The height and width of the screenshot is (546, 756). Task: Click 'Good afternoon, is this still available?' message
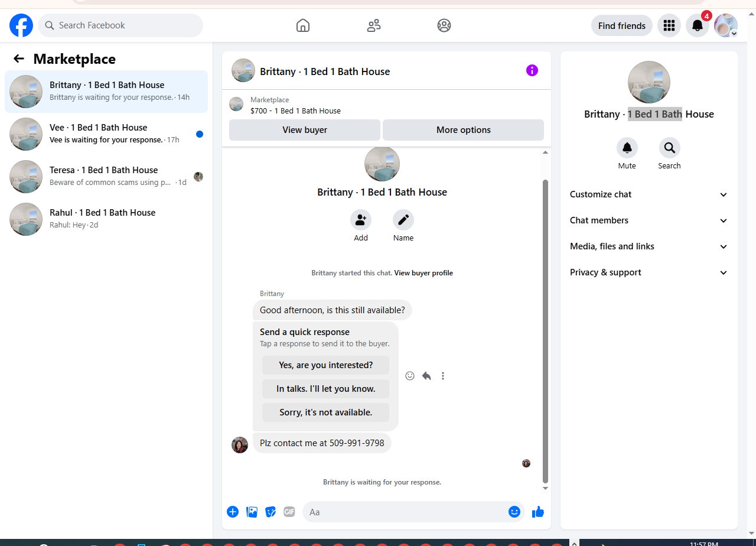point(333,310)
